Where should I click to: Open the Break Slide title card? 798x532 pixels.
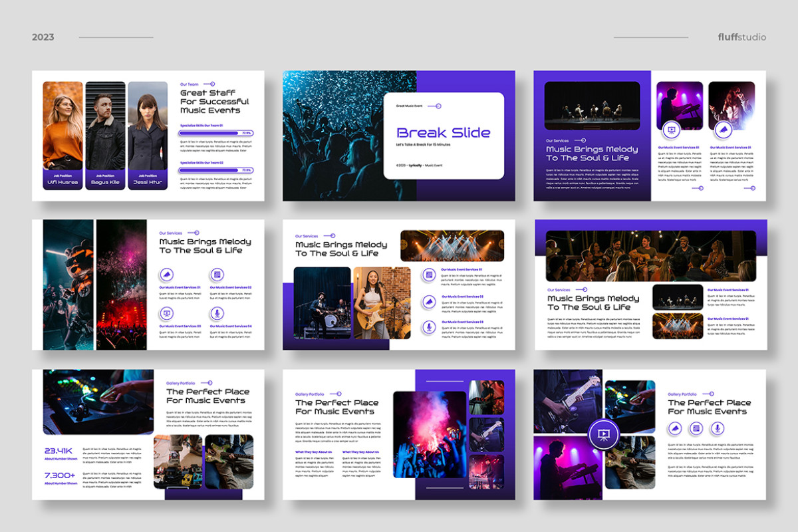point(444,133)
